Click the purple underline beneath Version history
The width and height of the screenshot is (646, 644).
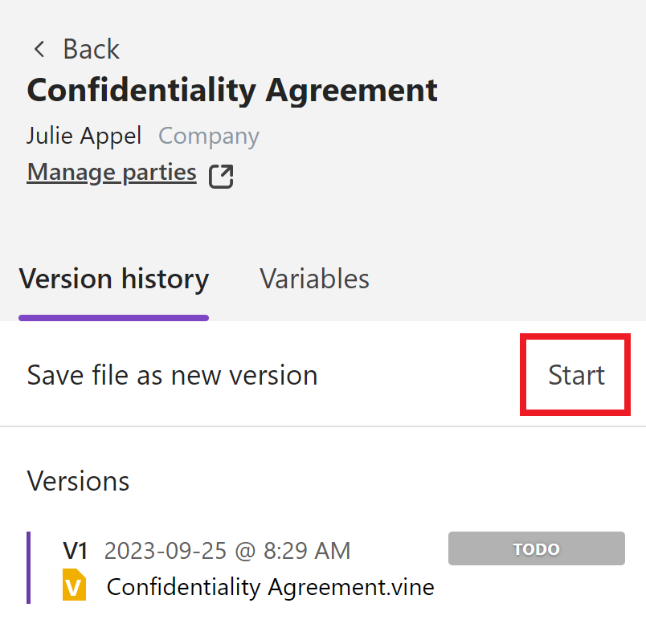113,317
